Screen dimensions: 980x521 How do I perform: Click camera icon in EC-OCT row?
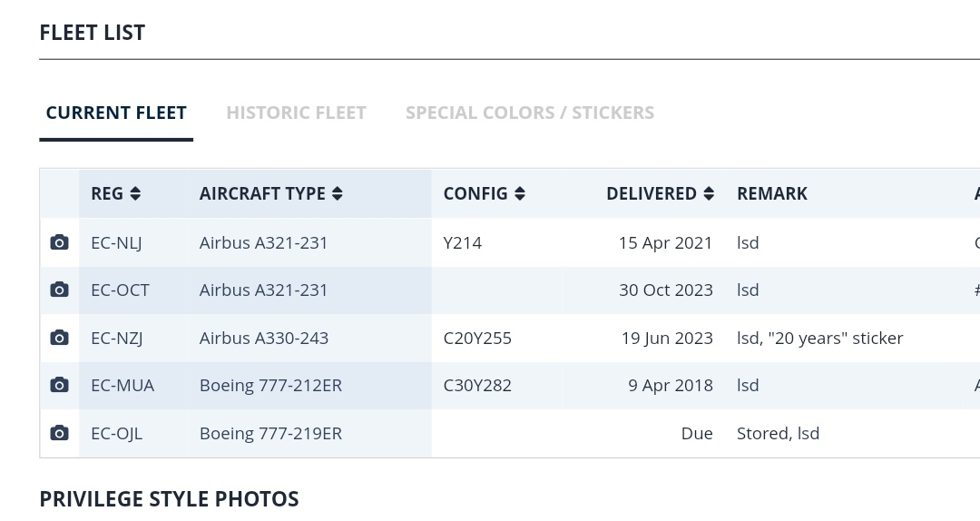click(59, 290)
